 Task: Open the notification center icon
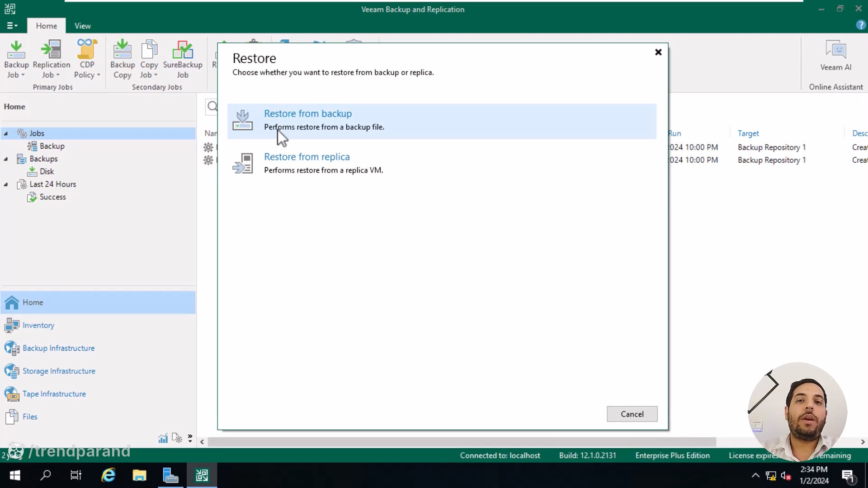848,475
